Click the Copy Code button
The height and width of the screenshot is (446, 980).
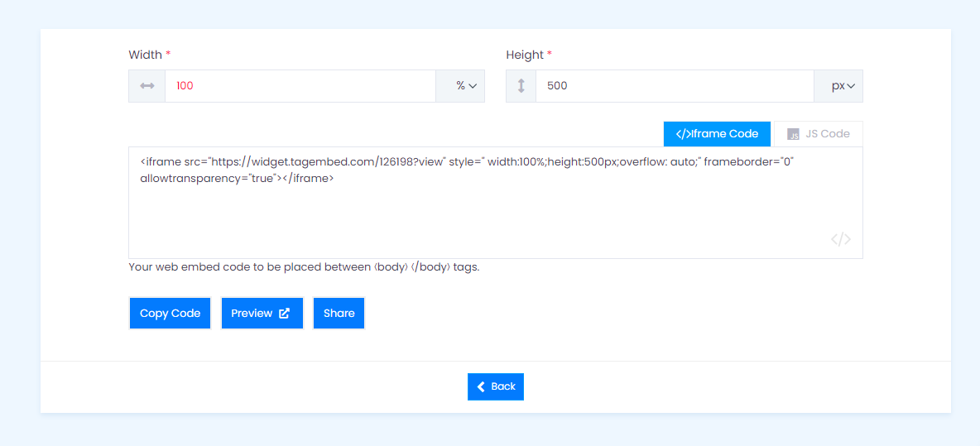coord(170,313)
